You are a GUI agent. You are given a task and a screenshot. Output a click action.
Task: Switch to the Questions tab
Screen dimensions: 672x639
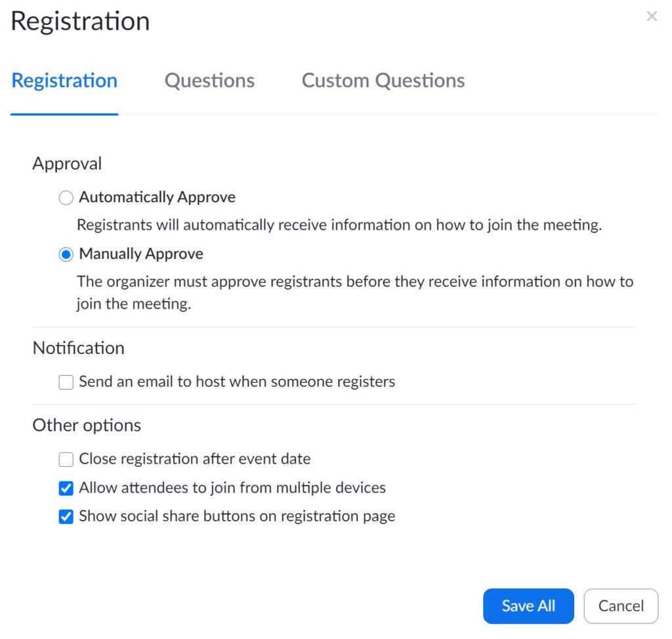click(209, 80)
